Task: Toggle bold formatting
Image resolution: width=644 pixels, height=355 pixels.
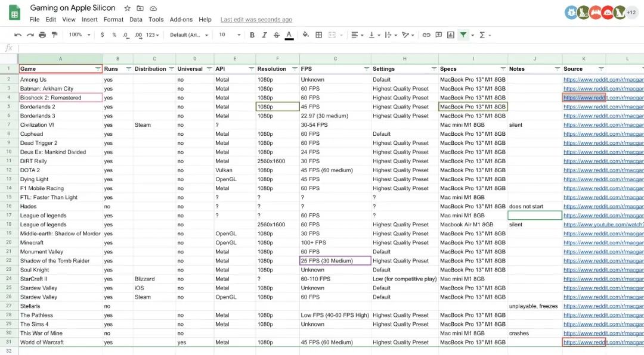Action: coord(252,35)
